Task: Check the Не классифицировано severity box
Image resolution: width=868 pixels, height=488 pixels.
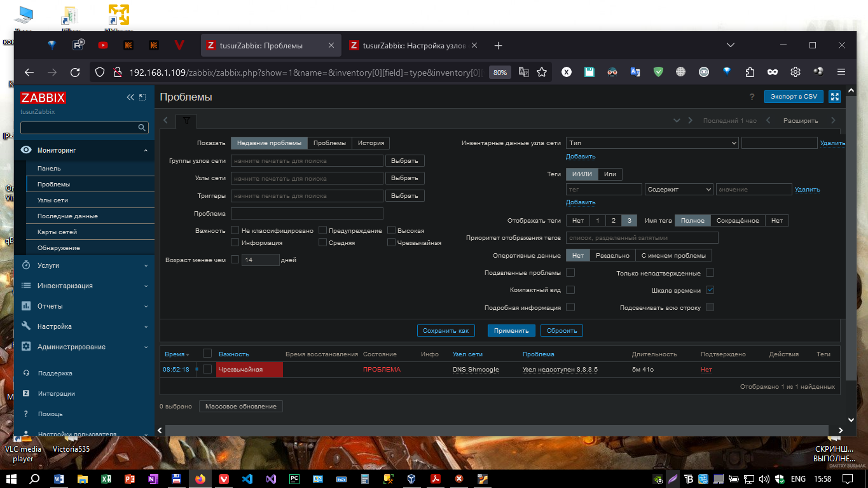Action: pos(235,230)
